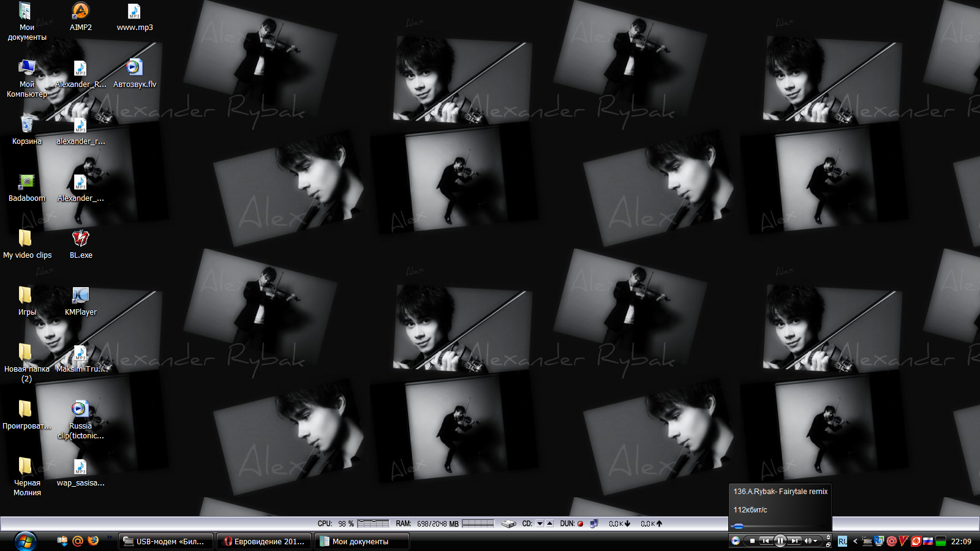Skip to next track in taskbar player
The image size is (980, 551).
(x=794, y=541)
